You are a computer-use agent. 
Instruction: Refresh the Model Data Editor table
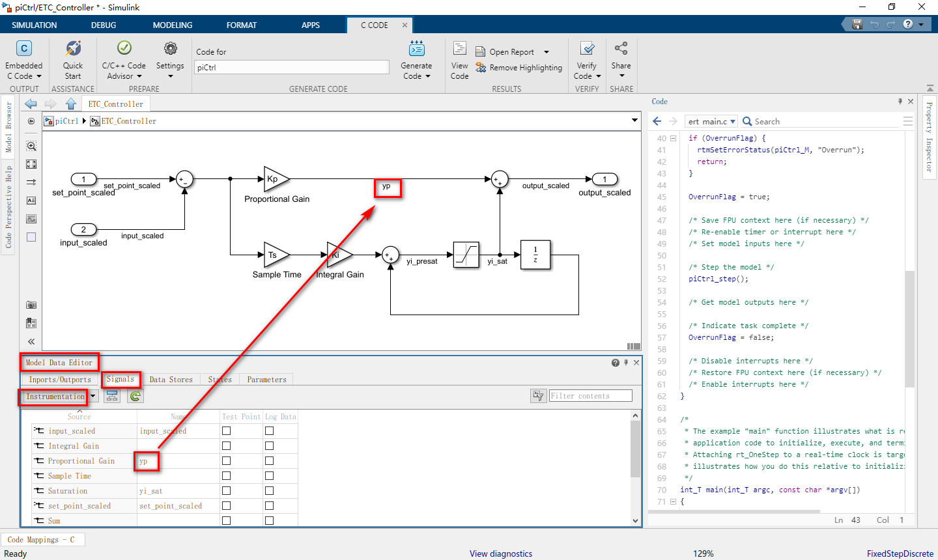pyautogui.click(x=135, y=395)
